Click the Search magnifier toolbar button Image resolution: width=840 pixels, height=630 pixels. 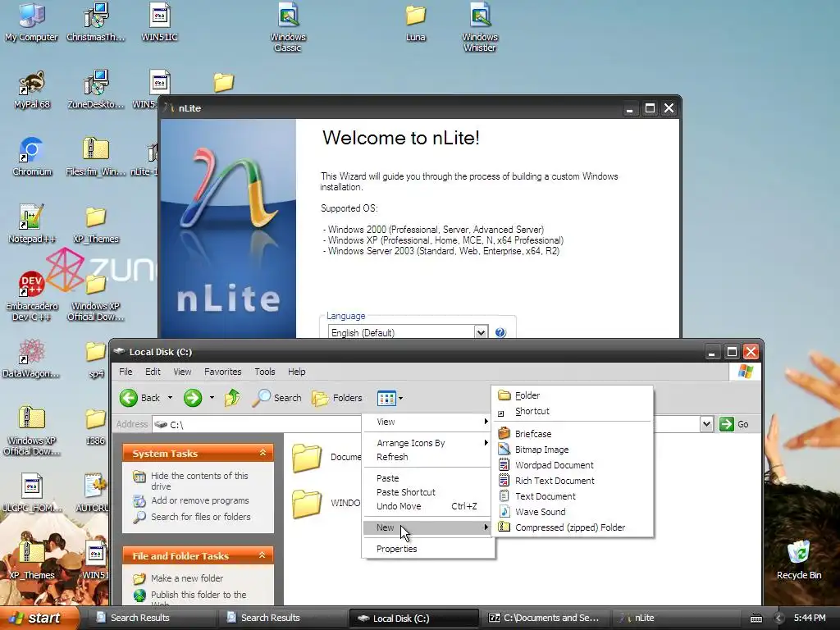tap(277, 398)
